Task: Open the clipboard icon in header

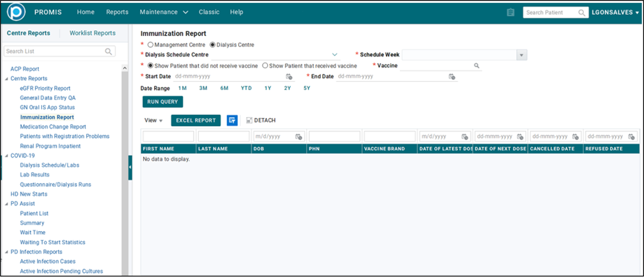Action: tap(511, 12)
